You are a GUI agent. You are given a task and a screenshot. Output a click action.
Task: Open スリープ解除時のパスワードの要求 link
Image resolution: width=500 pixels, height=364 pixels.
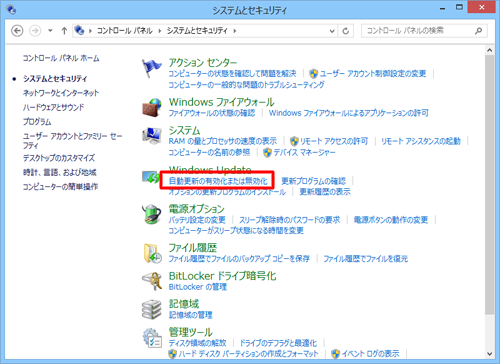(290, 220)
